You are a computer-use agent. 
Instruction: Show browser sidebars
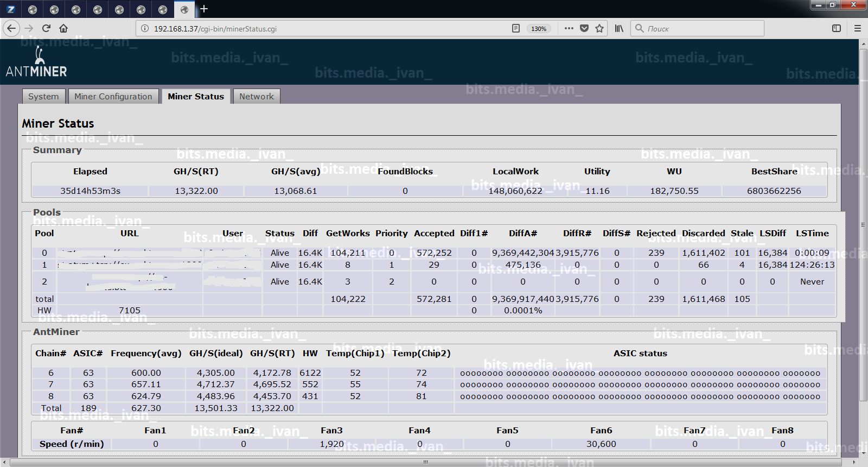pos(837,28)
